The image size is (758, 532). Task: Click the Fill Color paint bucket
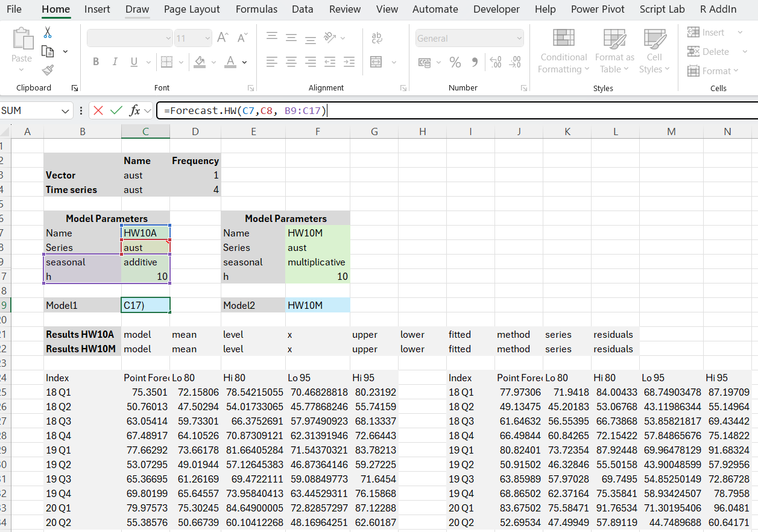click(x=200, y=62)
